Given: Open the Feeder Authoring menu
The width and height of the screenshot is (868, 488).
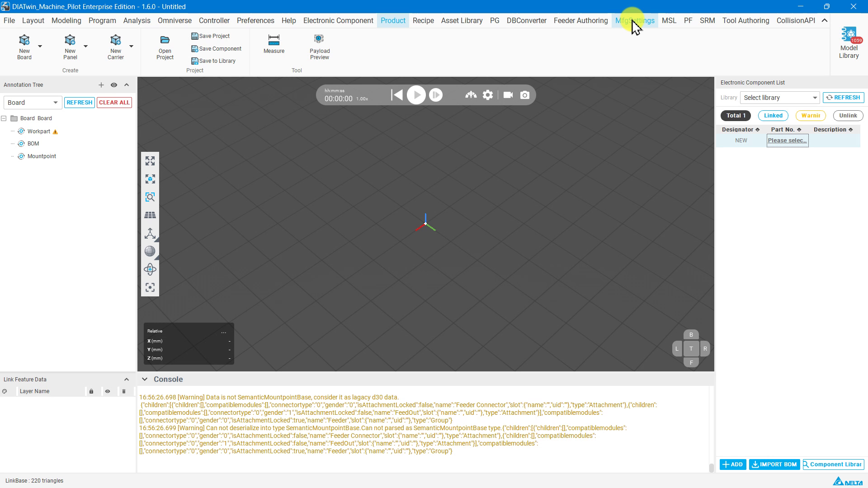Looking at the screenshot, I should [580, 21].
